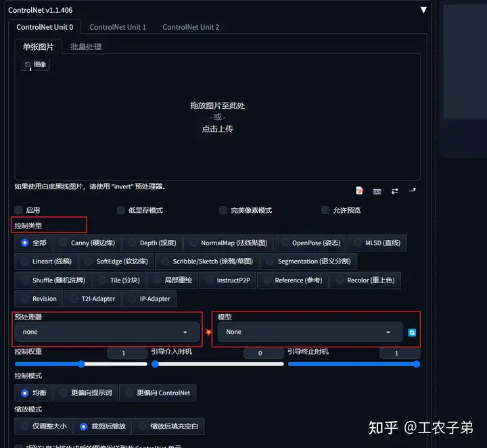Adjust the 引导终止时机 slider
This screenshot has width=487, height=448.
click(x=354, y=364)
